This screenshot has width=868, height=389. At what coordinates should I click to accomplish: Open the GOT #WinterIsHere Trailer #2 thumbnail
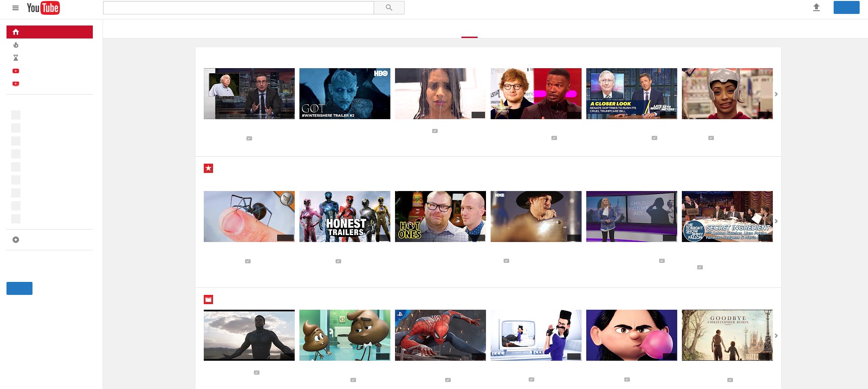coord(345,94)
